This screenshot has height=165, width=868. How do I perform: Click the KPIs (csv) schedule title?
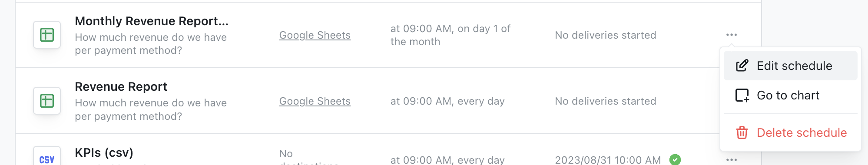[x=104, y=153]
